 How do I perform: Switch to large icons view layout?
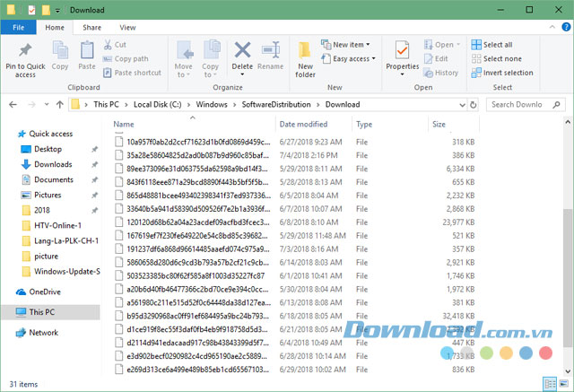click(564, 384)
